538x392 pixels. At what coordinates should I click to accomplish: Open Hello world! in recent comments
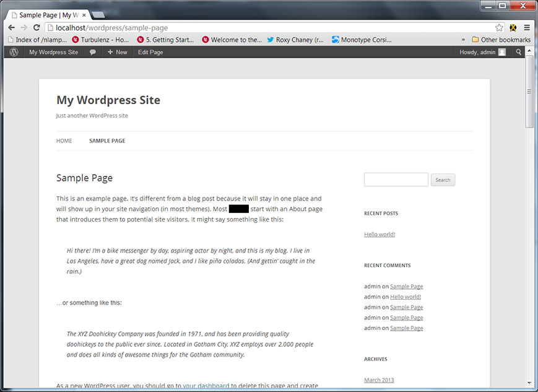coord(406,297)
